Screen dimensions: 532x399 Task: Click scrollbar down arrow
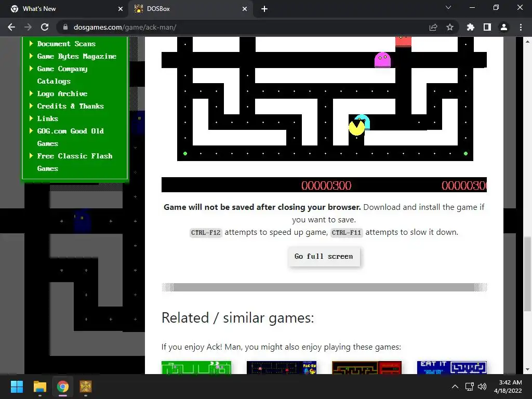click(527, 369)
